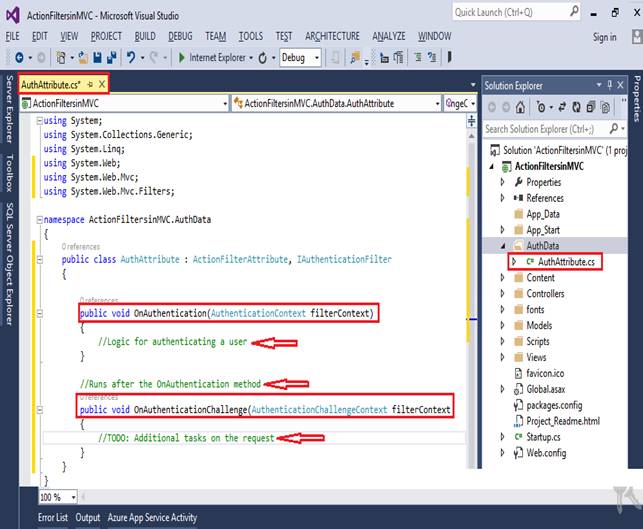Click Collapse All icon in Solution Explorer
This screenshot has width=643, height=529.
[x=590, y=107]
